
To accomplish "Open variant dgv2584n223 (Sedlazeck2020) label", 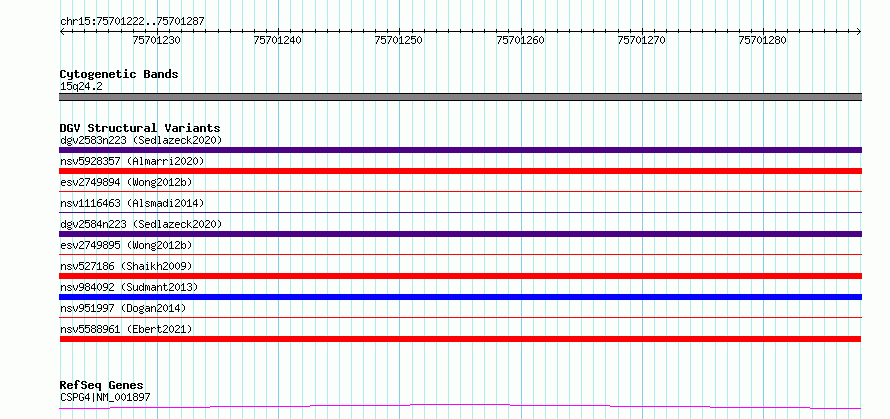I will pyautogui.click(x=141, y=224).
